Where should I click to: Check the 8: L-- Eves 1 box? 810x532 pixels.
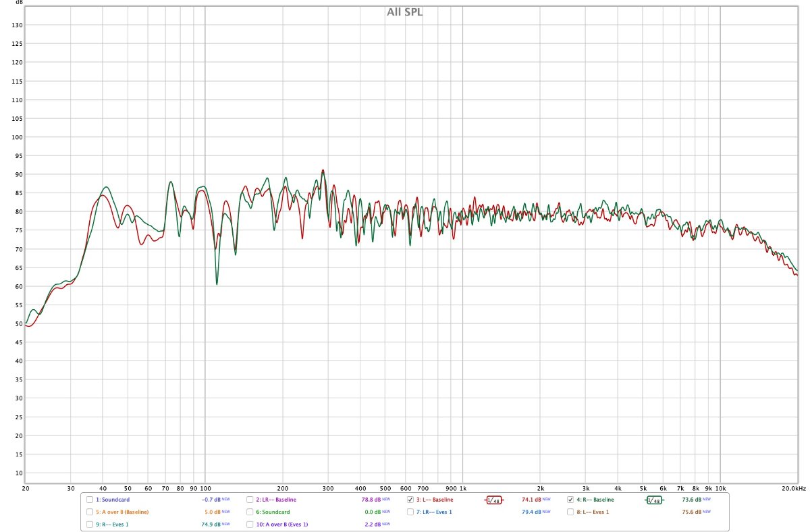click(x=570, y=512)
